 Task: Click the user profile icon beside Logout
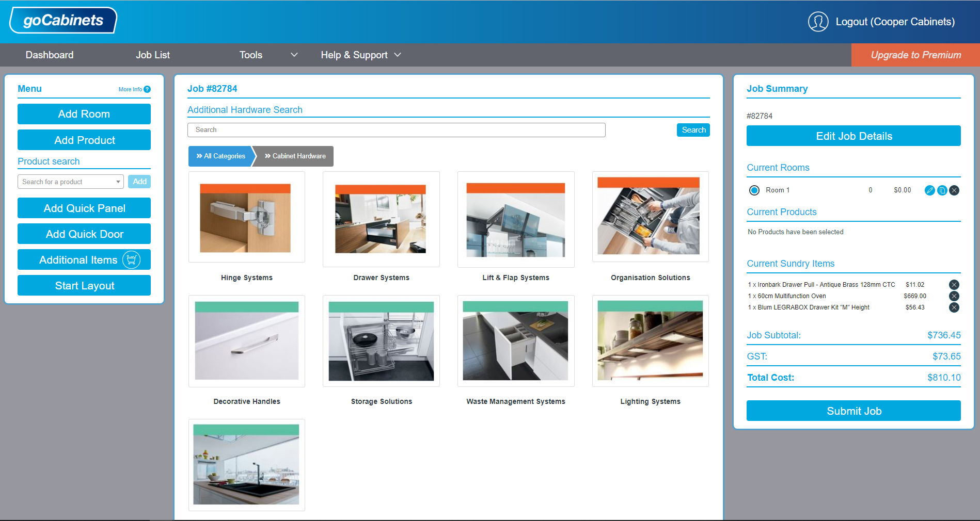pos(818,22)
